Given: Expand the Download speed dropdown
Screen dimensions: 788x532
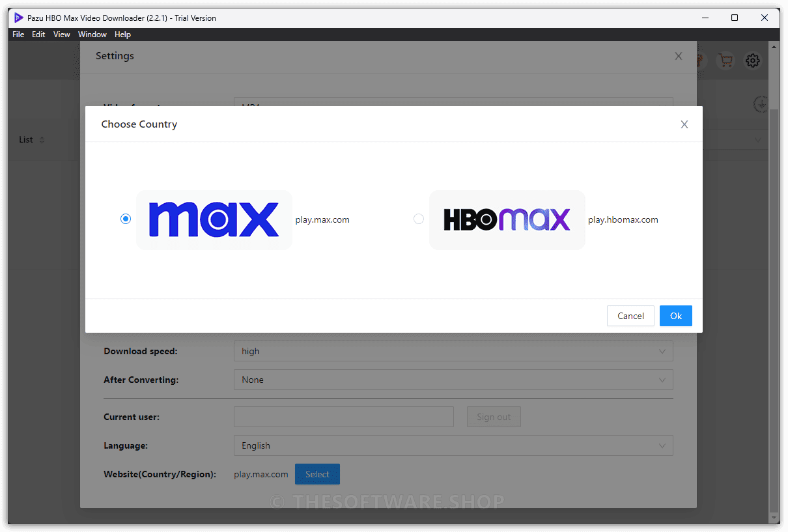Looking at the screenshot, I should pos(453,351).
